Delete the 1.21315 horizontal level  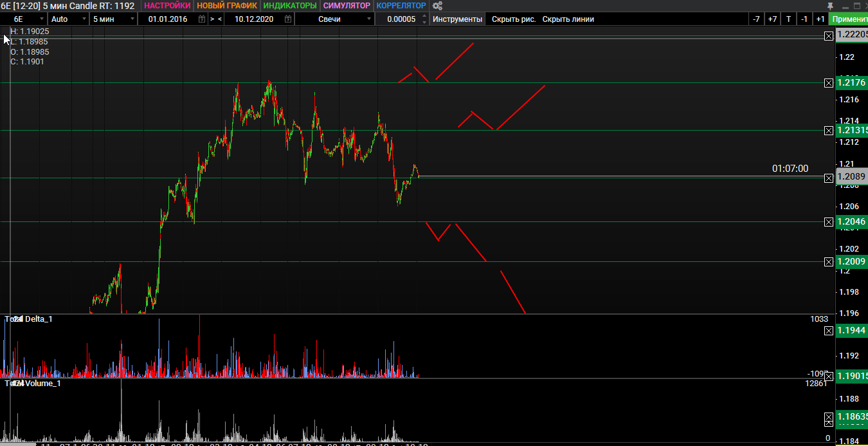828,131
